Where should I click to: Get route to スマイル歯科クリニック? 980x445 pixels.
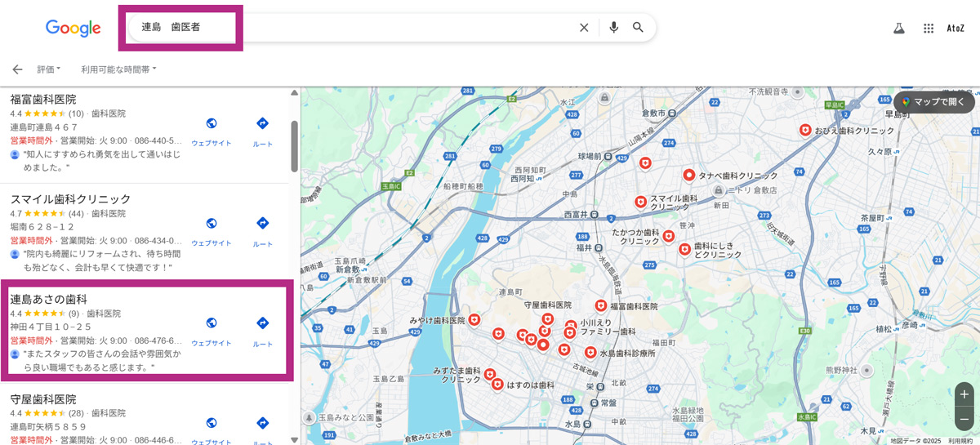pyautogui.click(x=263, y=231)
